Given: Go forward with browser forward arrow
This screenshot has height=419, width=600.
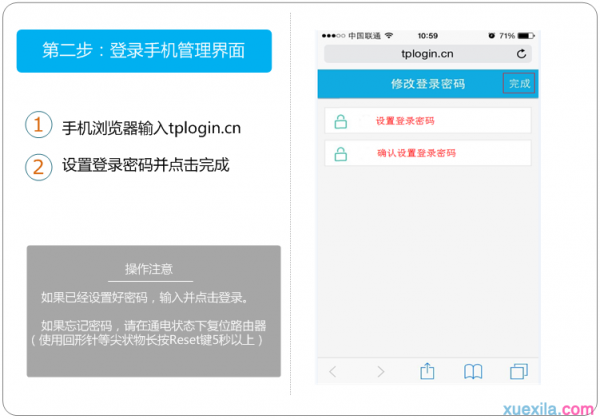Looking at the screenshot, I should [380, 371].
